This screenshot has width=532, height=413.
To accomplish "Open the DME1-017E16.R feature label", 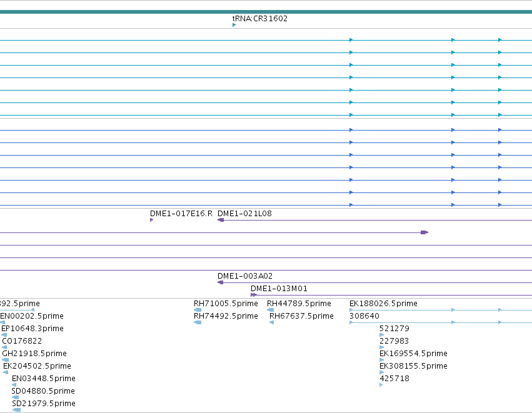I will click(x=181, y=214).
